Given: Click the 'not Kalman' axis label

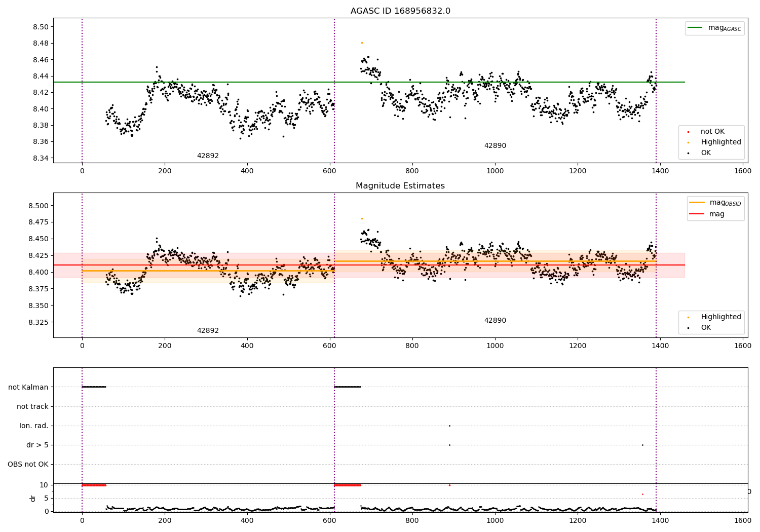Looking at the screenshot, I should pos(28,387).
